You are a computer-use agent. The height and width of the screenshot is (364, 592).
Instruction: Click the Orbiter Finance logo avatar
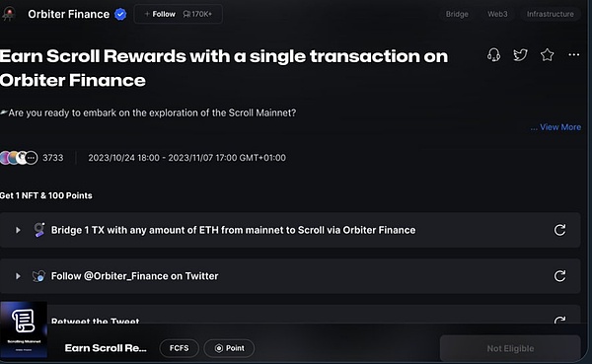point(8,14)
